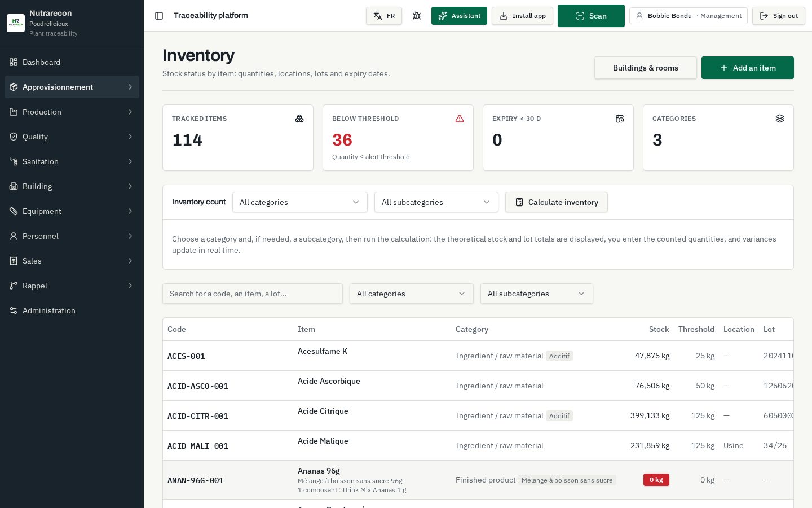
Task: Switch language with the FR button
Action: click(x=384, y=16)
